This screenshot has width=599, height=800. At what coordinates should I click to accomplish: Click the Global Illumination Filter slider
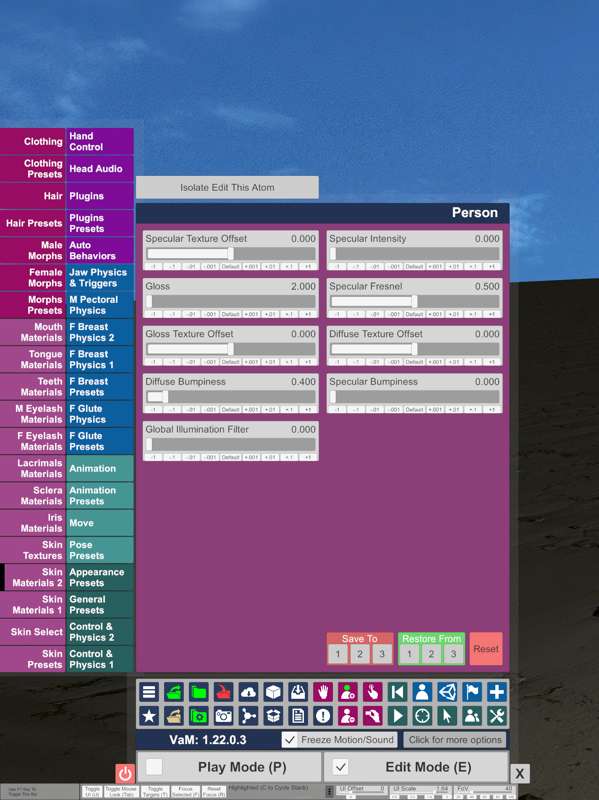[x=231, y=444]
